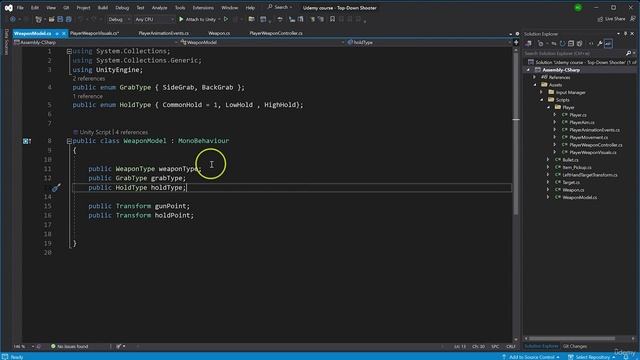The width and height of the screenshot is (640, 360).
Task: Collapse the Scripts folder
Action: coord(542,100)
